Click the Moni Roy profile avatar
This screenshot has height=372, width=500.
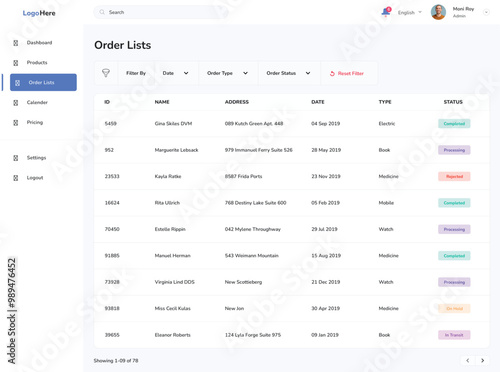(x=438, y=12)
